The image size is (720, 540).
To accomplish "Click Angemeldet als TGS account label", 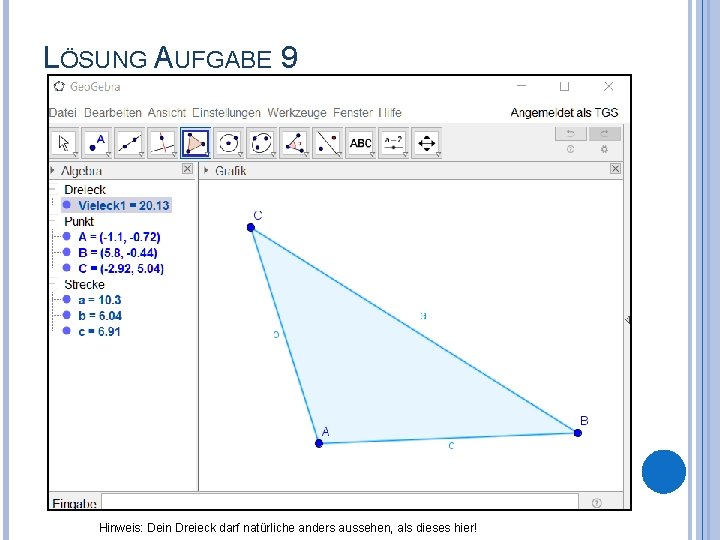I will pos(564,112).
